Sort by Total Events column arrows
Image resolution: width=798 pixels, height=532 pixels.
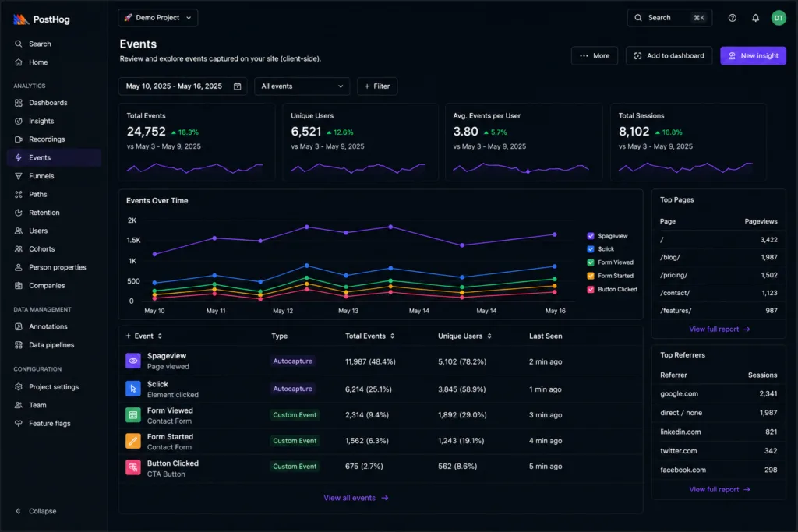[x=393, y=336]
